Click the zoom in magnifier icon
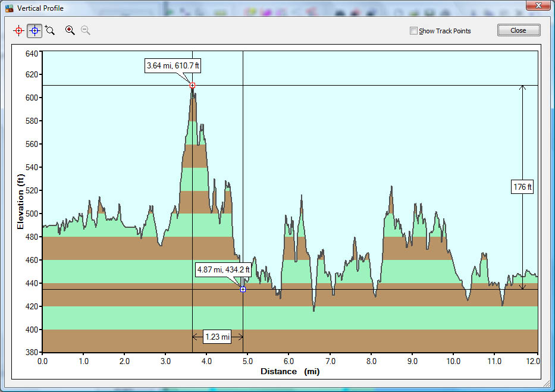The width and height of the screenshot is (555, 392). click(x=70, y=30)
